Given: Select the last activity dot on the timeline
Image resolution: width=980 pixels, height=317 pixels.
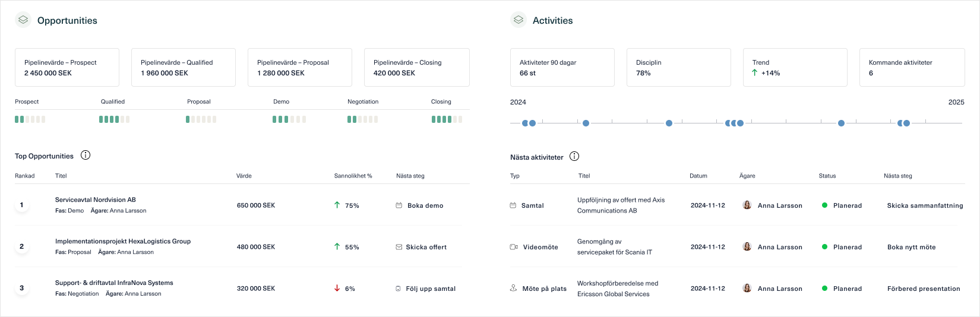Looking at the screenshot, I should point(906,123).
